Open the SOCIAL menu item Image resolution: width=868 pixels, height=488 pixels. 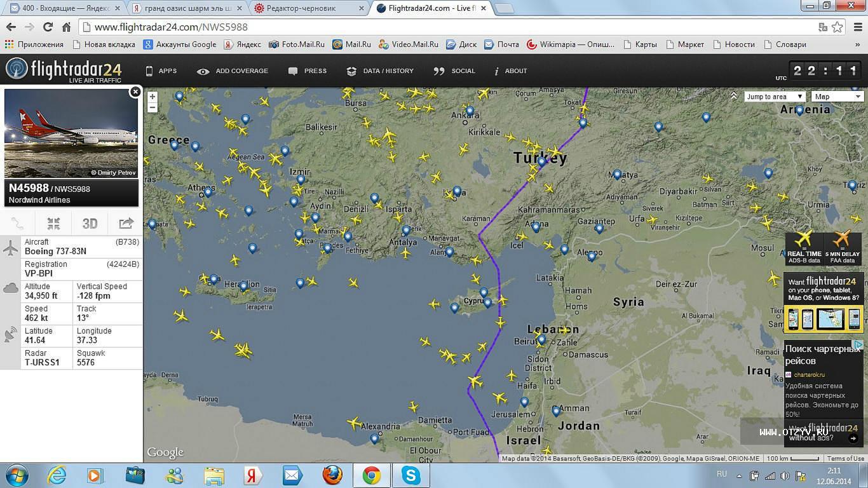[x=454, y=71]
